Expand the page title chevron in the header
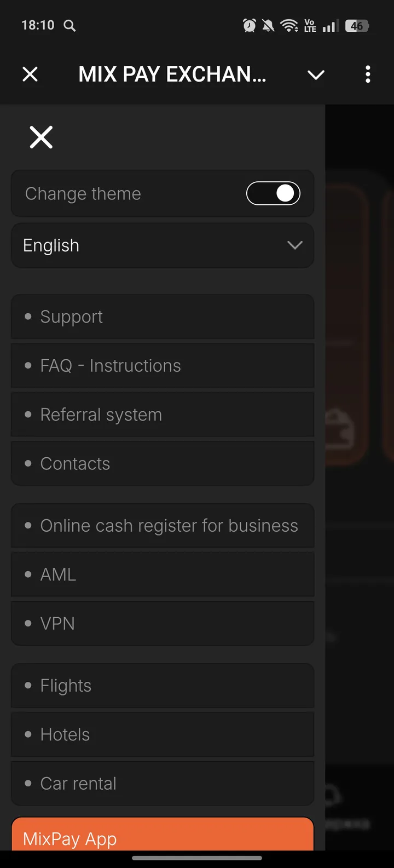Image resolution: width=394 pixels, height=868 pixels. pyautogui.click(x=316, y=74)
